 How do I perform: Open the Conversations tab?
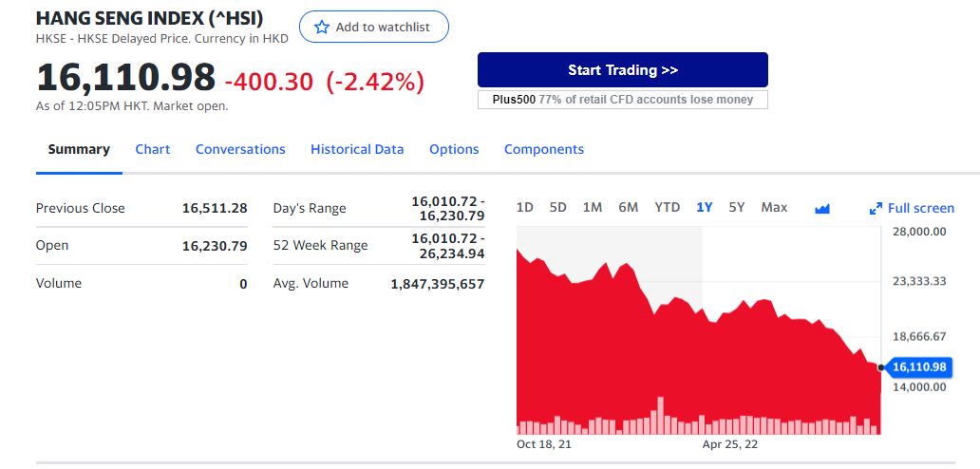pyautogui.click(x=240, y=149)
